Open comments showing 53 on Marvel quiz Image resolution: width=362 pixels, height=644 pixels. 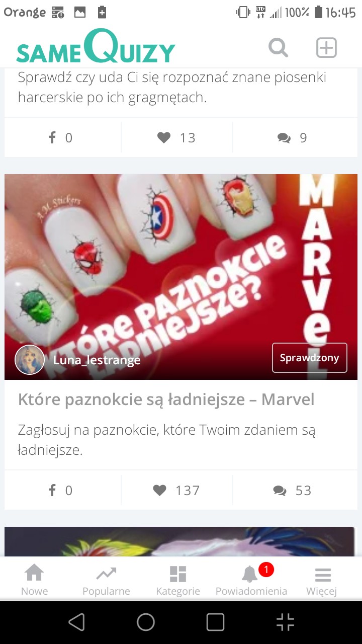point(292,490)
